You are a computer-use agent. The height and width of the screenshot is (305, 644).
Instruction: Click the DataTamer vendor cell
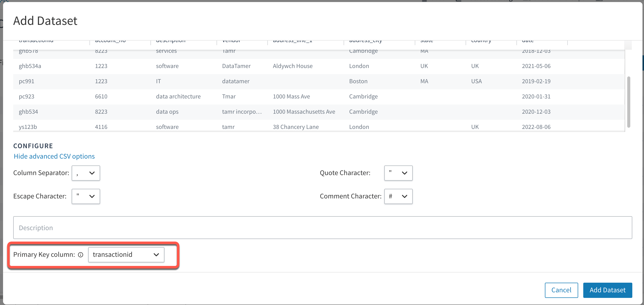(236, 66)
